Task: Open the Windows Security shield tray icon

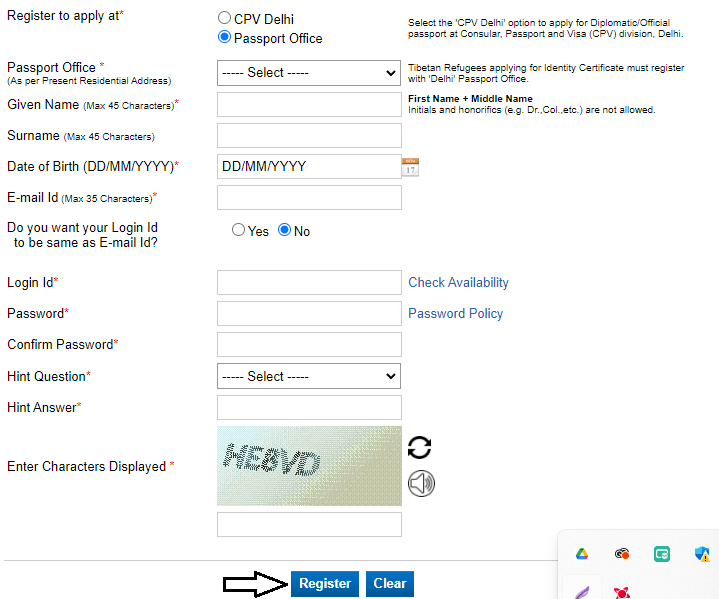Action: coord(702,554)
